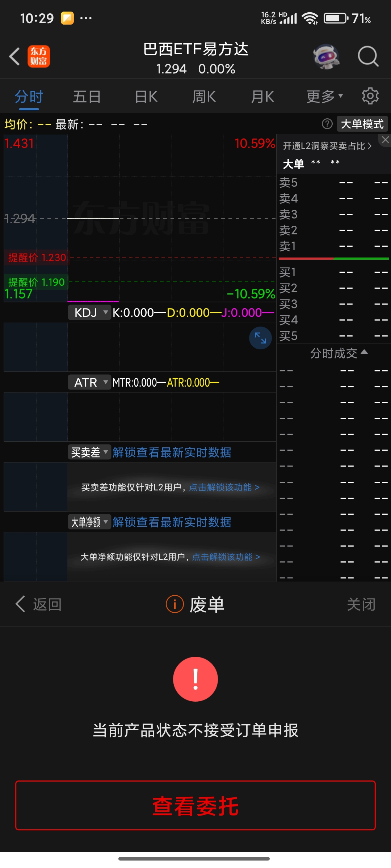
Task: Open the robot assistant avatar
Action: (x=326, y=57)
